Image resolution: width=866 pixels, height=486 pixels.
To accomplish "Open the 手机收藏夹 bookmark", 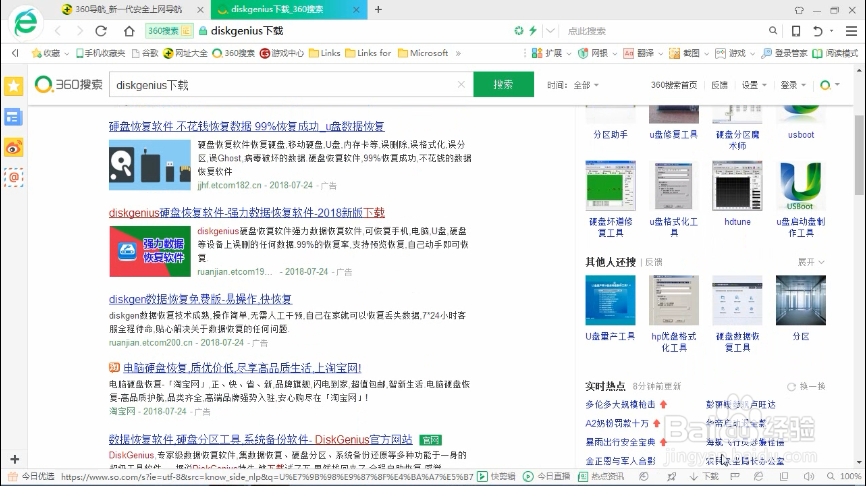I will point(101,53).
